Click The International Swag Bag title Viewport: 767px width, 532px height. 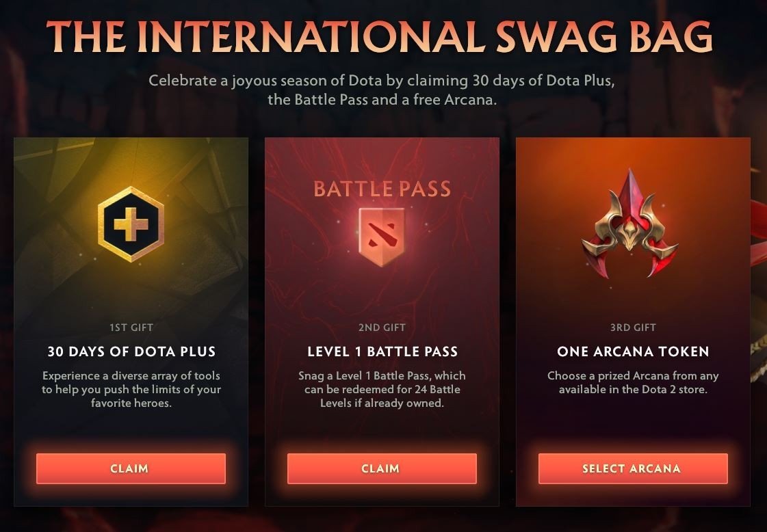tap(379, 36)
